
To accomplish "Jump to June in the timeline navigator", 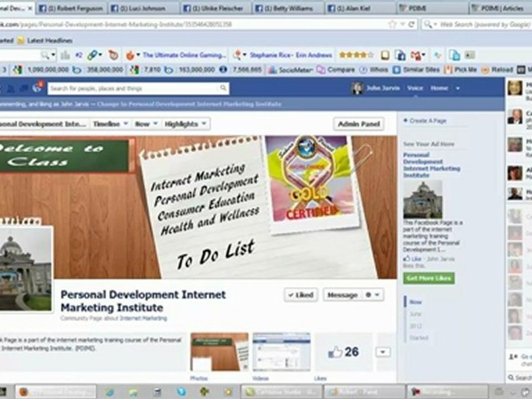I will click(x=416, y=314).
